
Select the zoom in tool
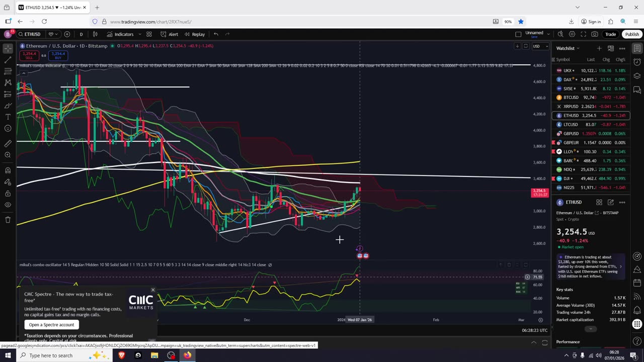(8, 155)
